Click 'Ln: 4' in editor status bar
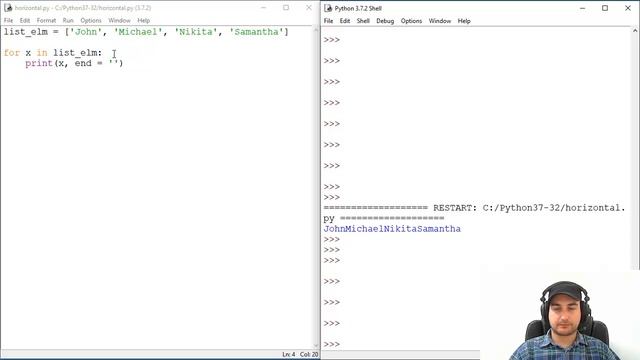The image size is (640, 360). click(x=289, y=354)
